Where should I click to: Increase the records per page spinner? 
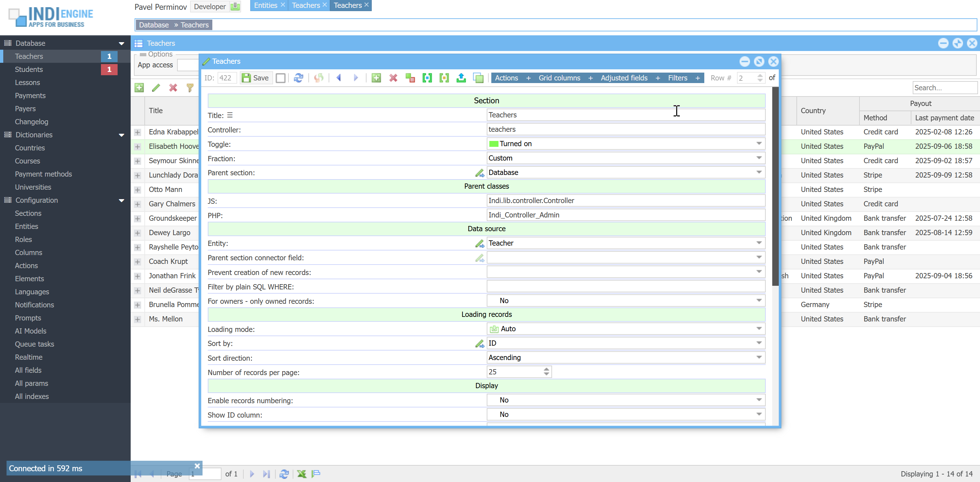546,369
